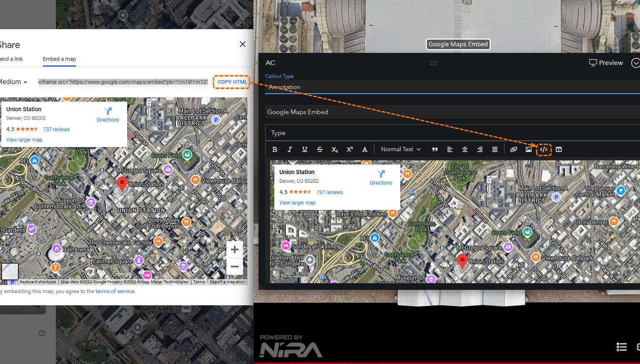Viewport: 640px width, 364px height.
Task: Insert a table with the table icon
Action: coord(559,150)
